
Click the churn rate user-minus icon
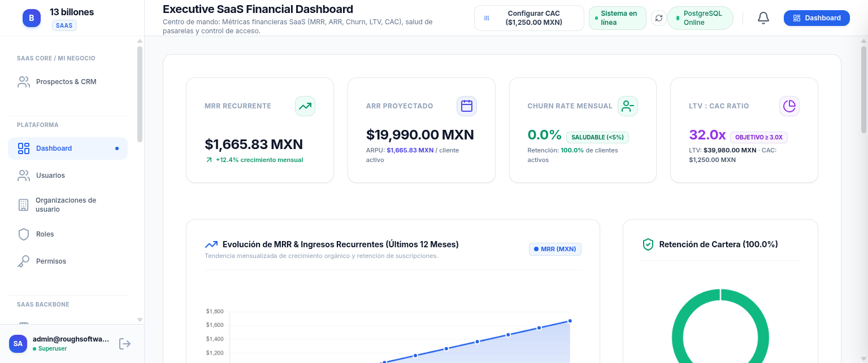pos(627,106)
